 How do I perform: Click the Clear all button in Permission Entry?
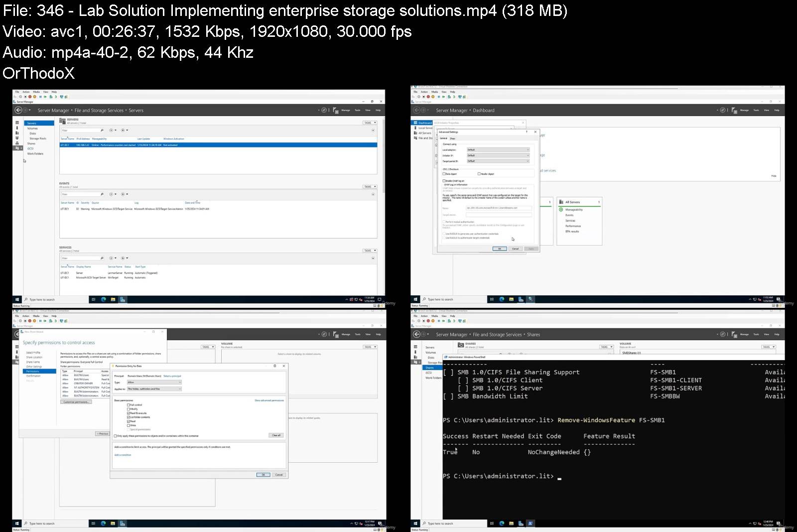click(x=276, y=435)
